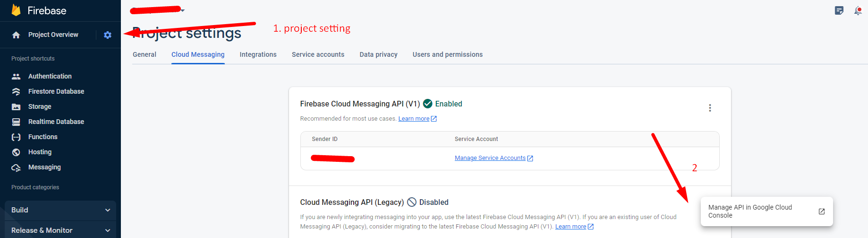Expand the Build category
868x238 pixels.
point(60,210)
